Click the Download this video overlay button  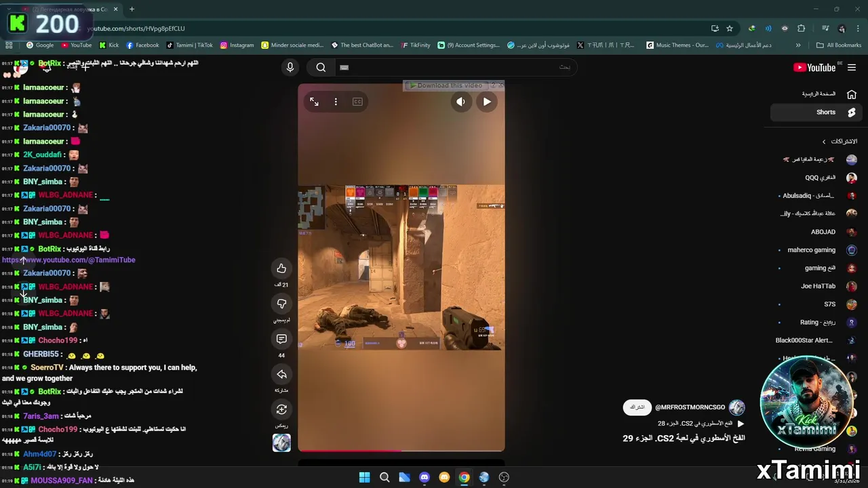pos(446,85)
